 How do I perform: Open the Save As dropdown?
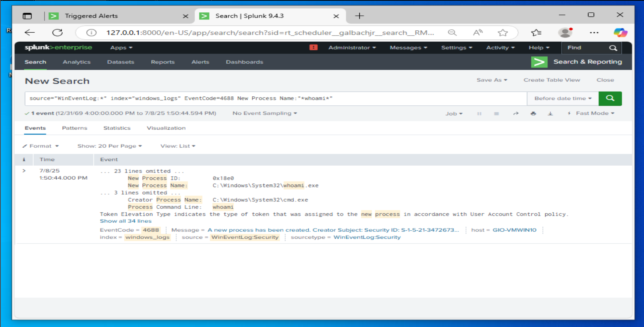492,80
